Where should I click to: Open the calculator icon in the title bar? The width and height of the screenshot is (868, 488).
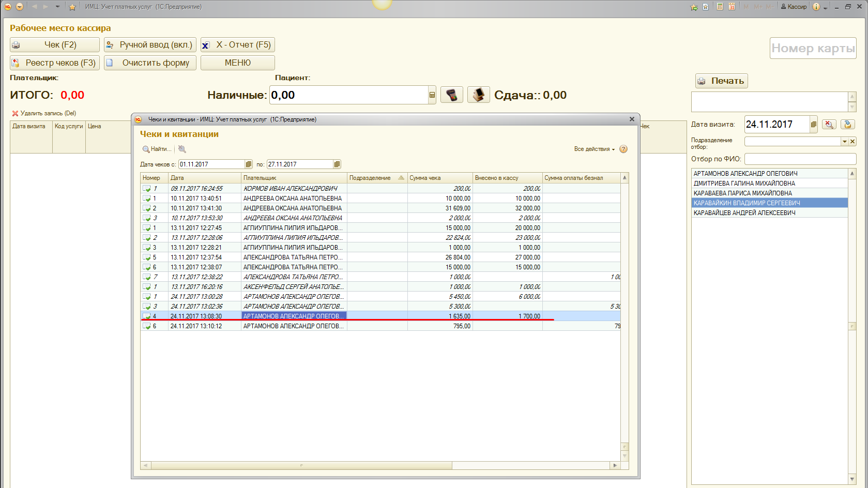720,7
